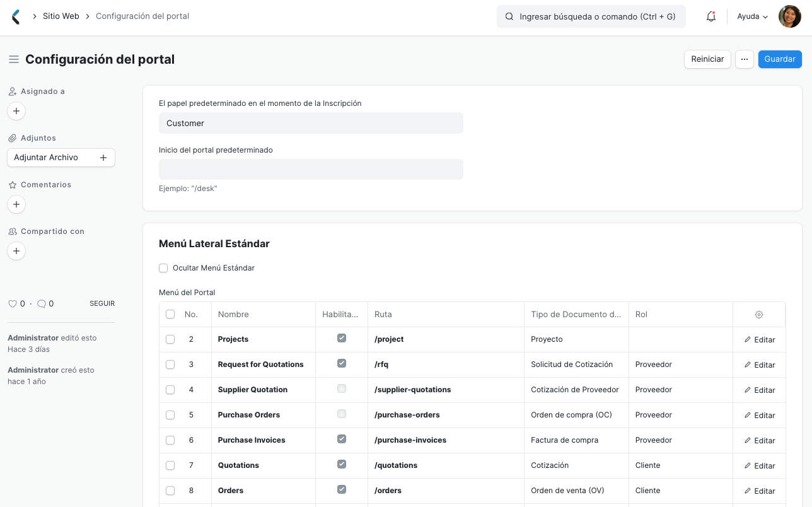Screen dimensions: 812x507
Task: Click Configuración del portal breadcrumb
Action: coord(142,16)
